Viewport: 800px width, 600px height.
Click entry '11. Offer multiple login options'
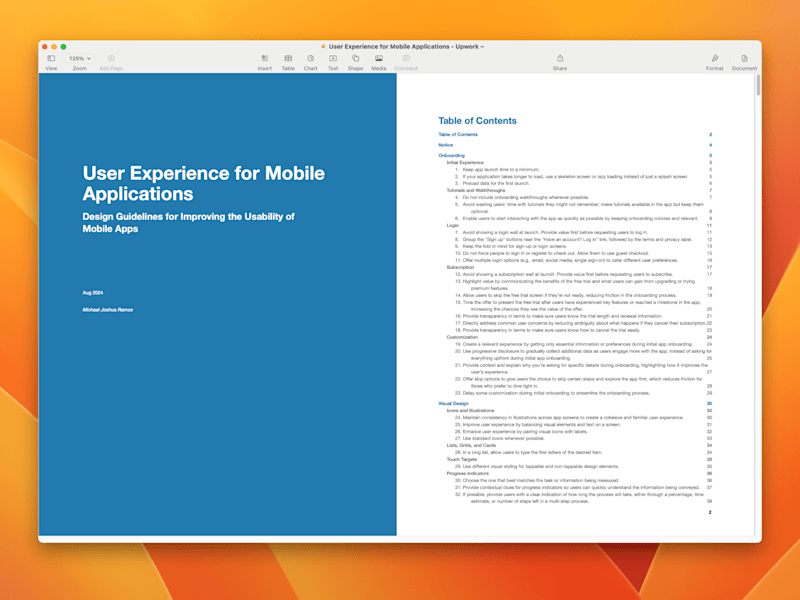[x=566, y=260]
